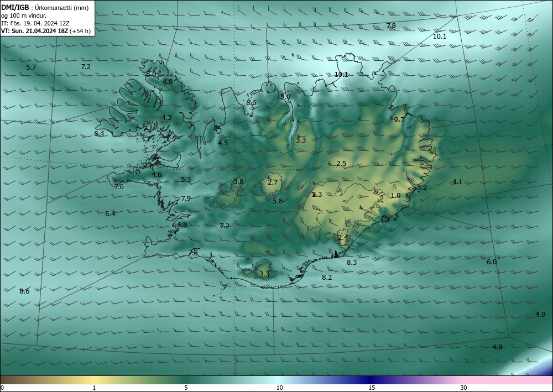Click the title text 'DMI/IGB : Úrkomumætti (mm)'
The height and width of the screenshot is (392, 553).
[45, 8]
